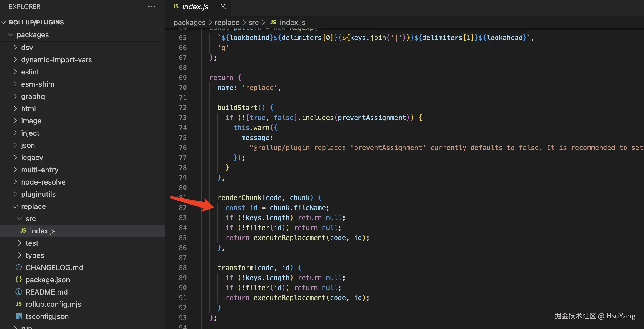The image size is (644, 329).
Task: Expand the node-resolve folder
Action: click(15, 182)
